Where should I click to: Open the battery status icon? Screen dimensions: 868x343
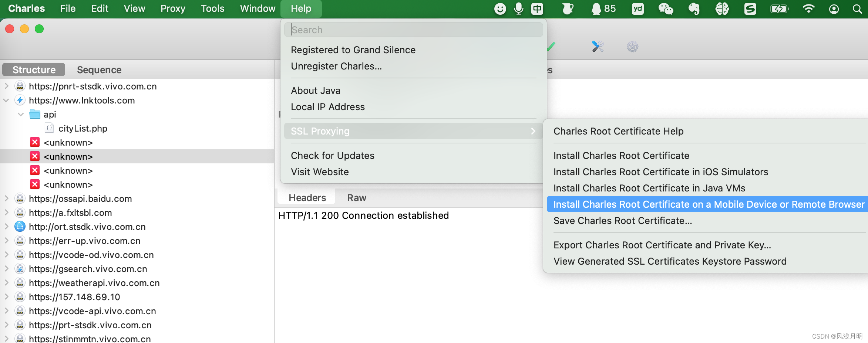click(x=780, y=9)
